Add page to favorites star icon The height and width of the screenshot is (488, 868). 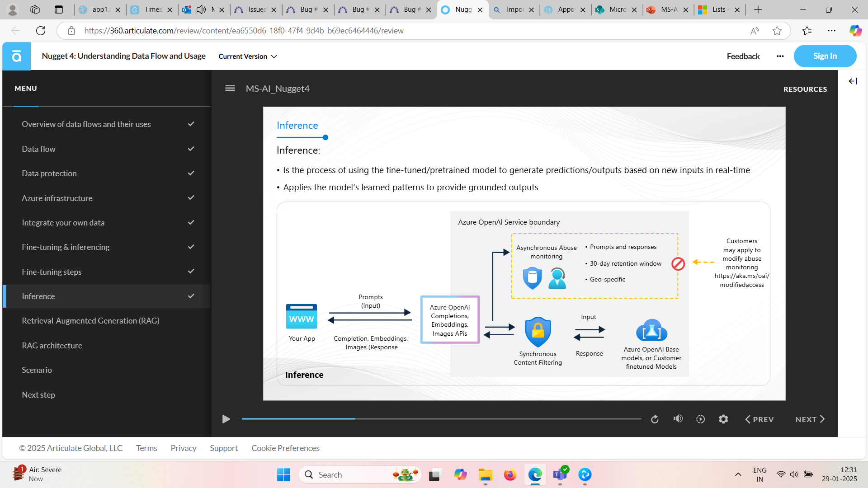[777, 31]
